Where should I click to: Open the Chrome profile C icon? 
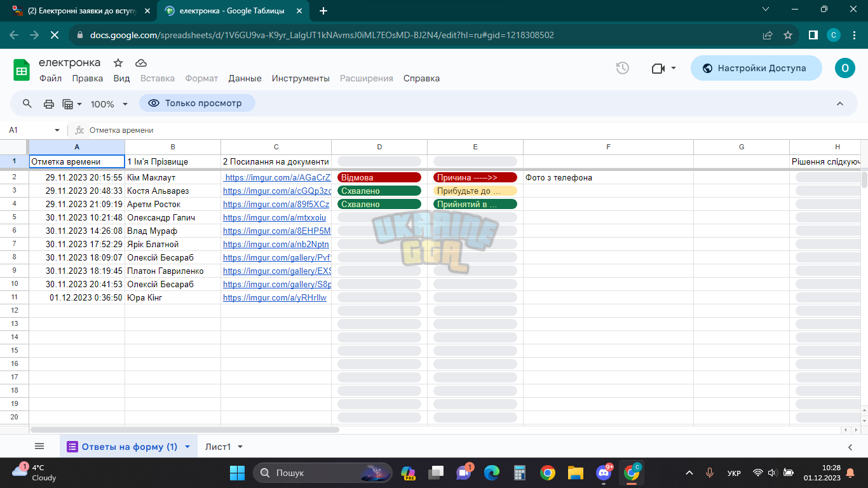point(834,35)
